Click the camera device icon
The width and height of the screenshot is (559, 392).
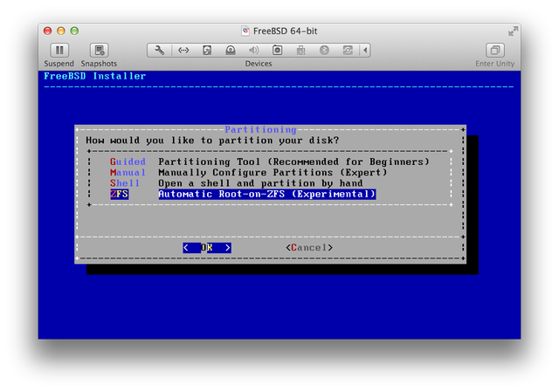point(278,51)
